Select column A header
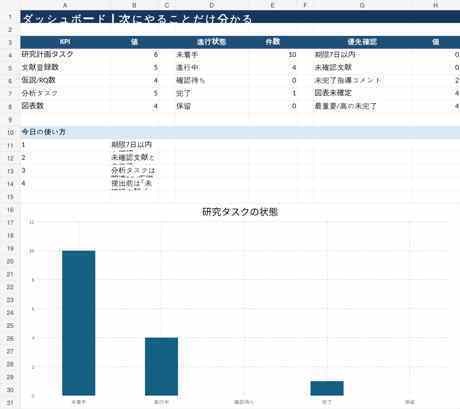460x409 pixels. point(65,5)
